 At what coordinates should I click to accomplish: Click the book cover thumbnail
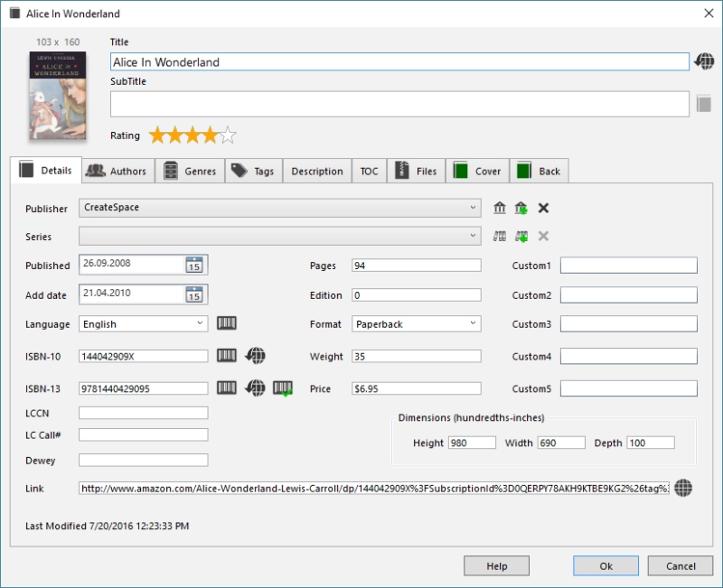[58, 96]
